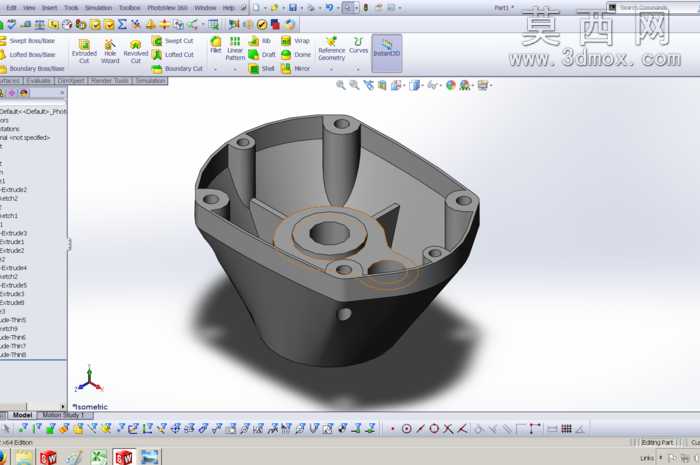Click the Swept Cut feature
The width and height of the screenshot is (700, 465).
coord(172,41)
